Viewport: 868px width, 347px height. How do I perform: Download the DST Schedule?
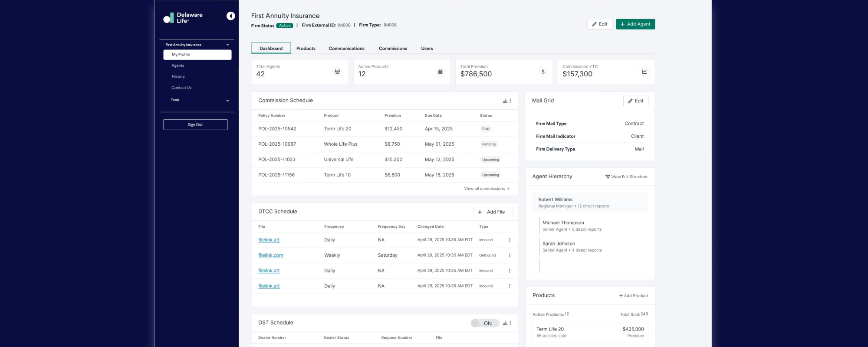coord(505,323)
